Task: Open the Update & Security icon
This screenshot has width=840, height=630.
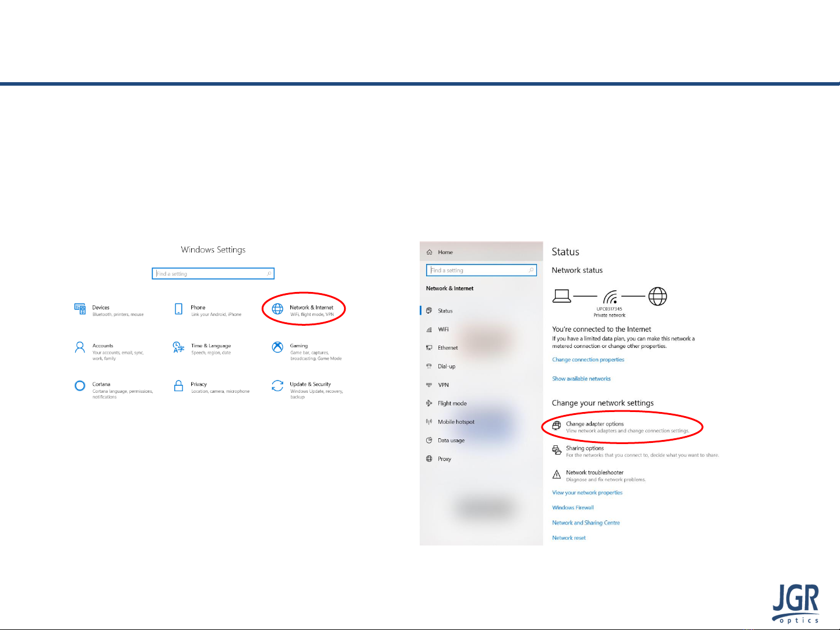Action: (277, 386)
